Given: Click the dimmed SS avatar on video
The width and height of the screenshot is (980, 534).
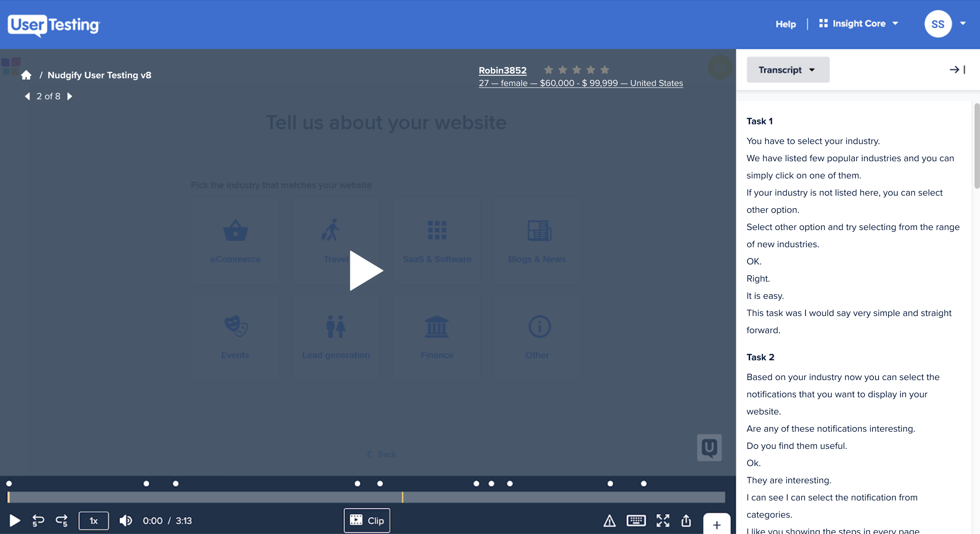Looking at the screenshot, I should (x=720, y=67).
